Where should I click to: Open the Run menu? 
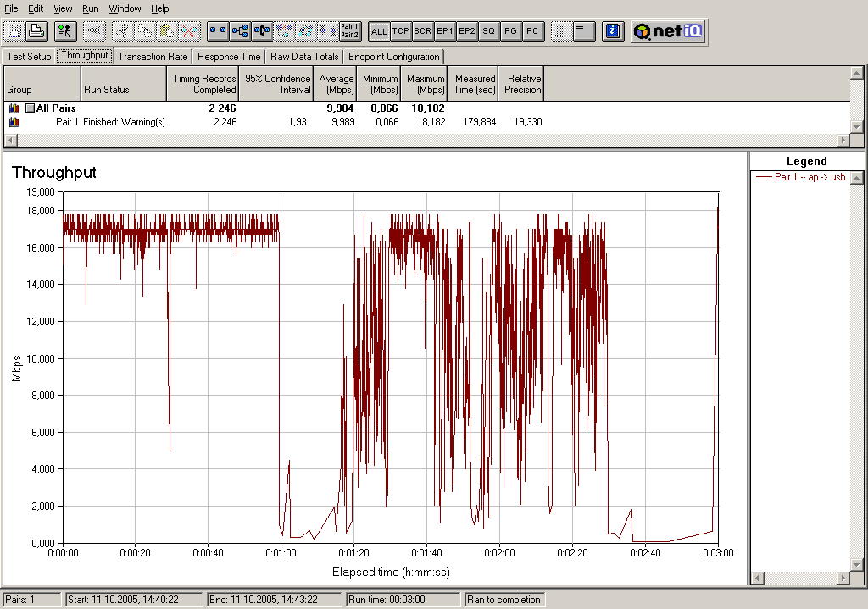point(91,8)
